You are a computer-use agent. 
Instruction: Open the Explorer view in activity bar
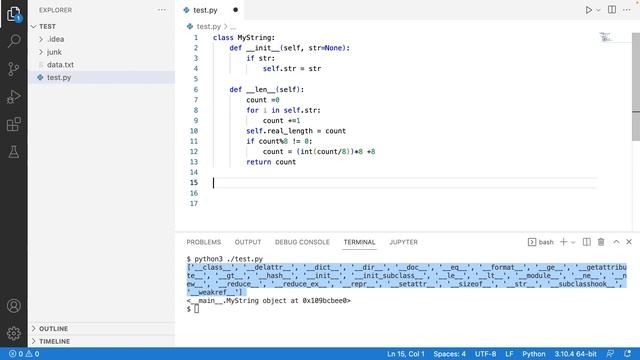14,14
